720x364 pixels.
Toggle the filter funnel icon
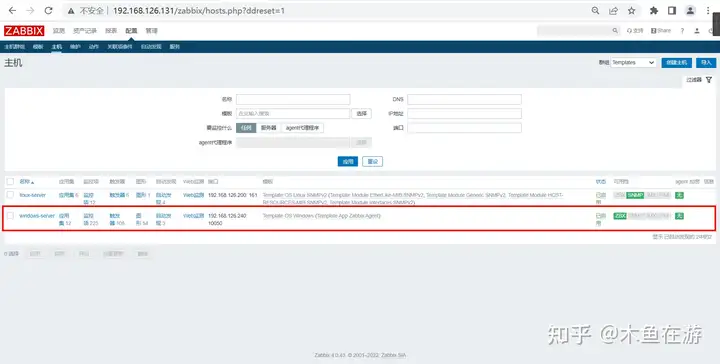coord(709,80)
